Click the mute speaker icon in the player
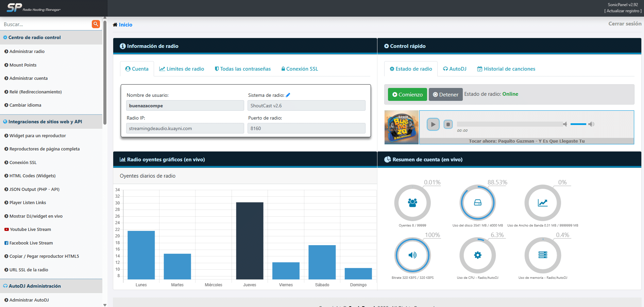The width and height of the screenshot is (644, 307). point(565,124)
